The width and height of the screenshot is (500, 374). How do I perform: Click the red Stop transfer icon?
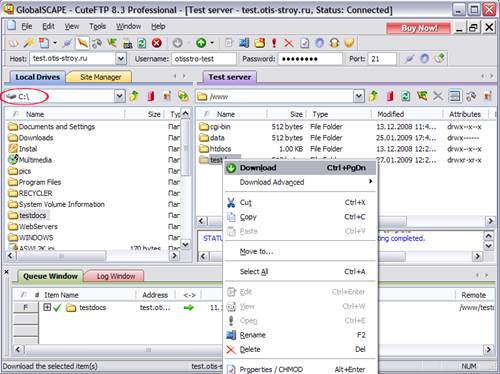pos(157,43)
